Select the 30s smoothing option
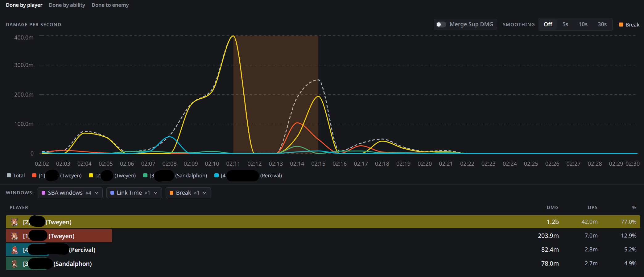644x277 pixels. tap(602, 24)
